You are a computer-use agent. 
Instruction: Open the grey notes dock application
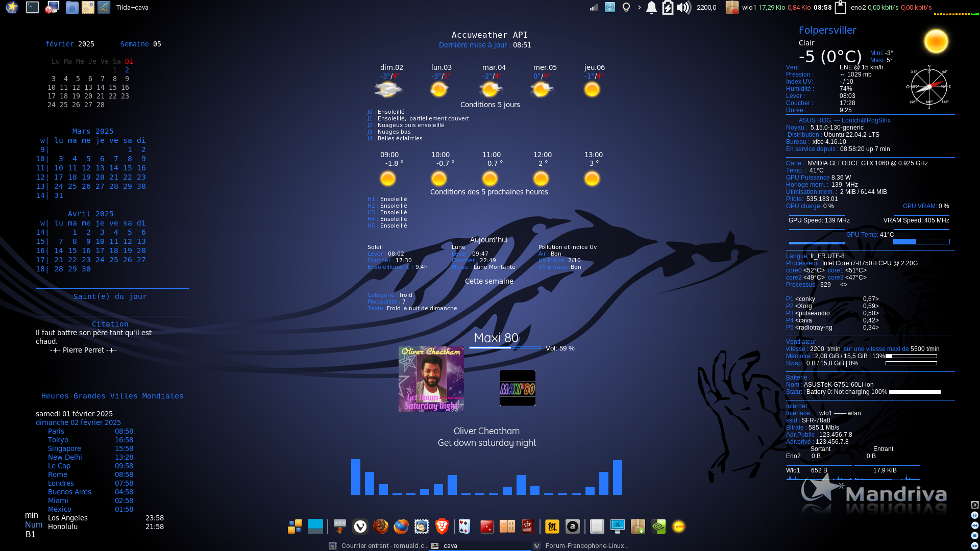(597, 526)
